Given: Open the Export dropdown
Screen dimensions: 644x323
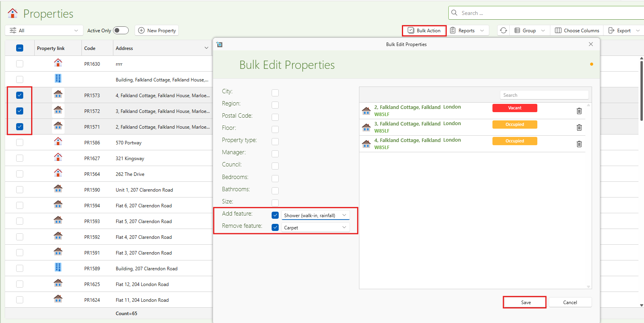Looking at the screenshot, I should coord(624,30).
